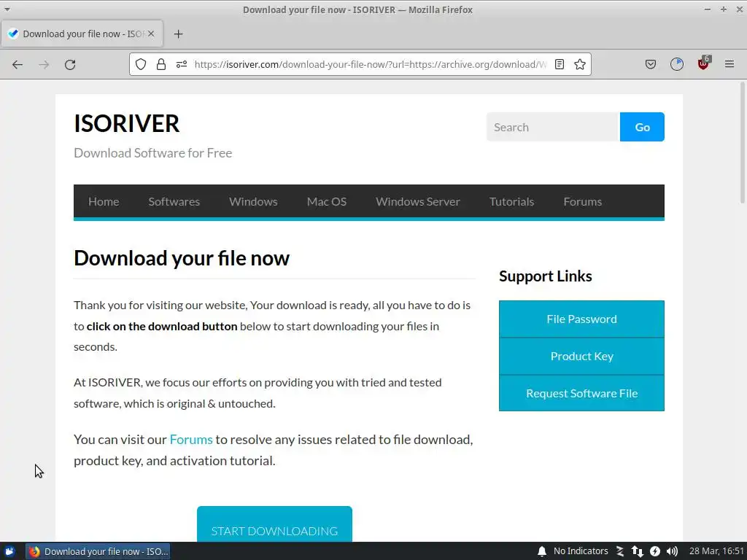Open the window menu arrow in title bar
Screen dimensions: 747x560
coord(7,9)
